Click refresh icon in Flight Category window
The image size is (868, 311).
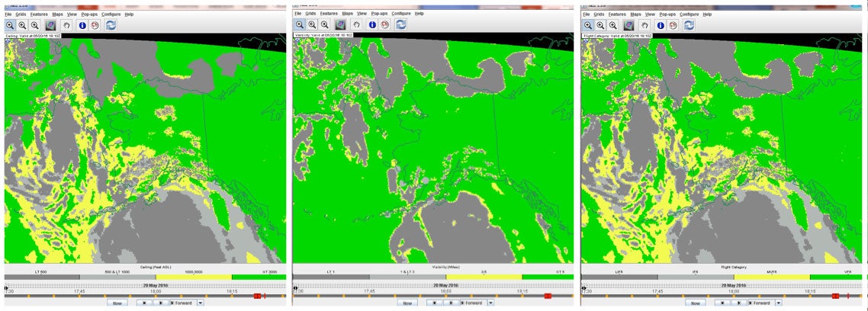[689, 25]
